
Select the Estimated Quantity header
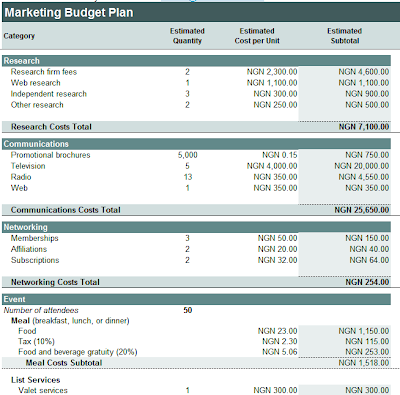(187, 36)
